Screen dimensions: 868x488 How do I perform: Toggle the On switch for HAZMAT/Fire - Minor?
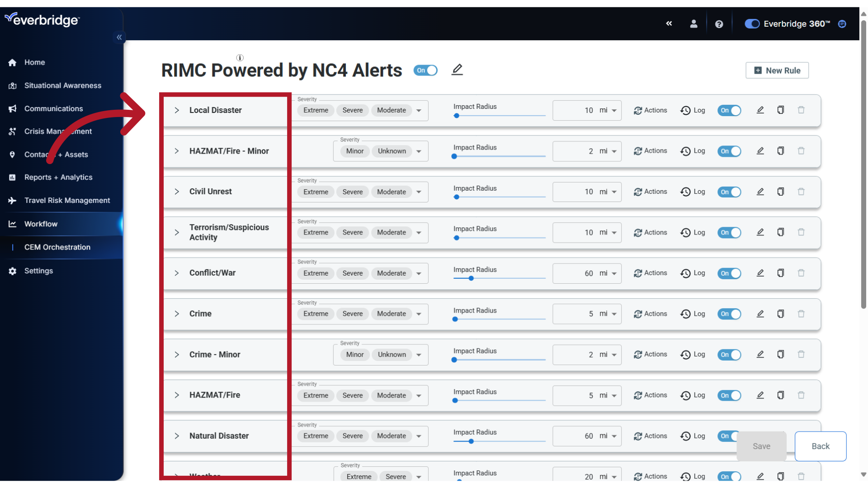pyautogui.click(x=729, y=151)
